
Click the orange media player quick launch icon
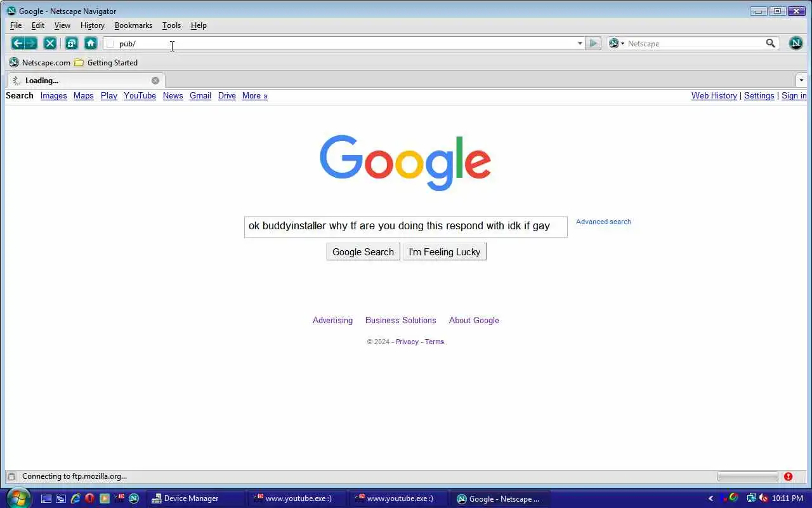tap(105, 498)
